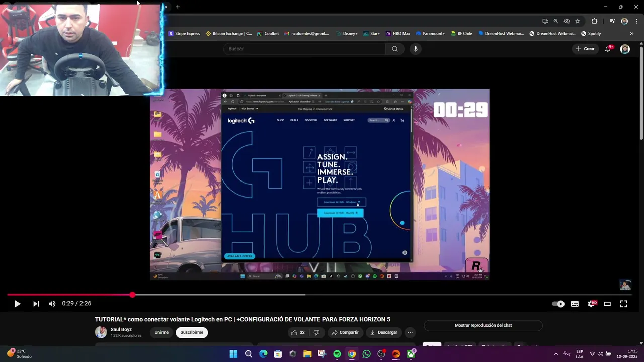
Task: Open Windows taskbar search
Action: tap(249, 354)
